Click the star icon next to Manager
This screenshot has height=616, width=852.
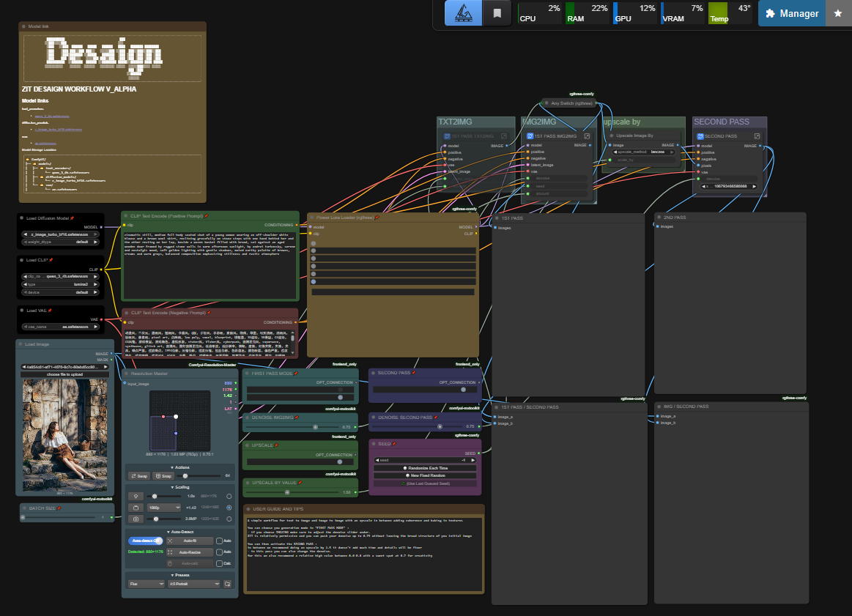(838, 13)
